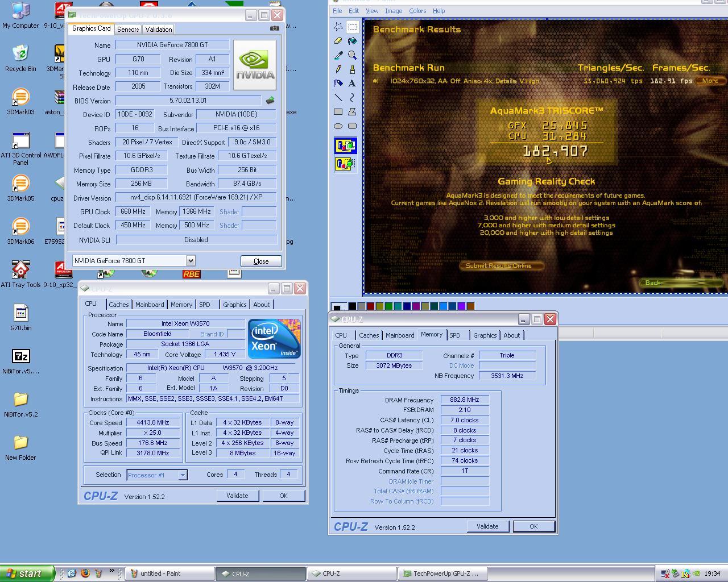This screenshot has width=728, height=582.
Task: Pick the Rectangle shape tool
Action: click(x=338, y=112)
